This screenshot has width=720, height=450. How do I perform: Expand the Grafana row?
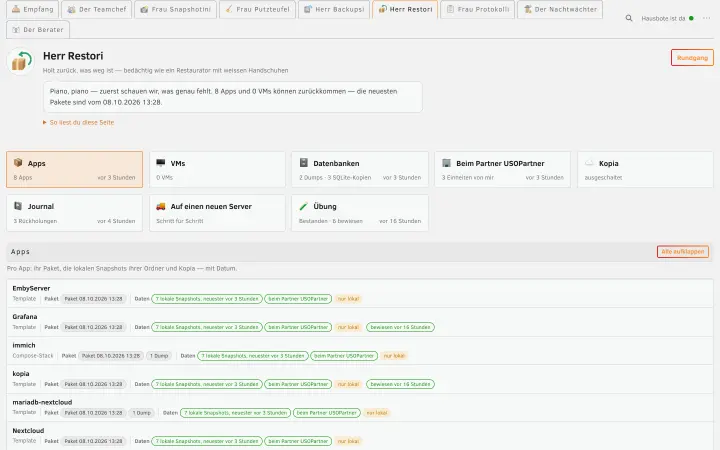(360, 322)
